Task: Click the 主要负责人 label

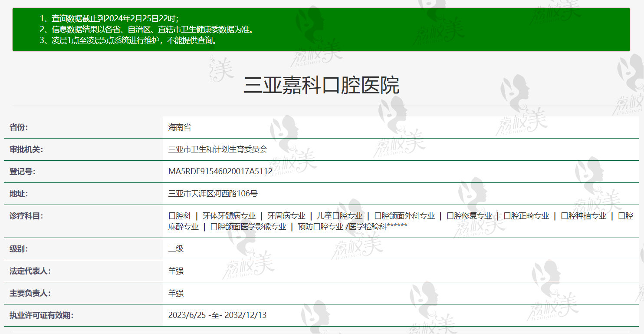Action: point(30,293)
